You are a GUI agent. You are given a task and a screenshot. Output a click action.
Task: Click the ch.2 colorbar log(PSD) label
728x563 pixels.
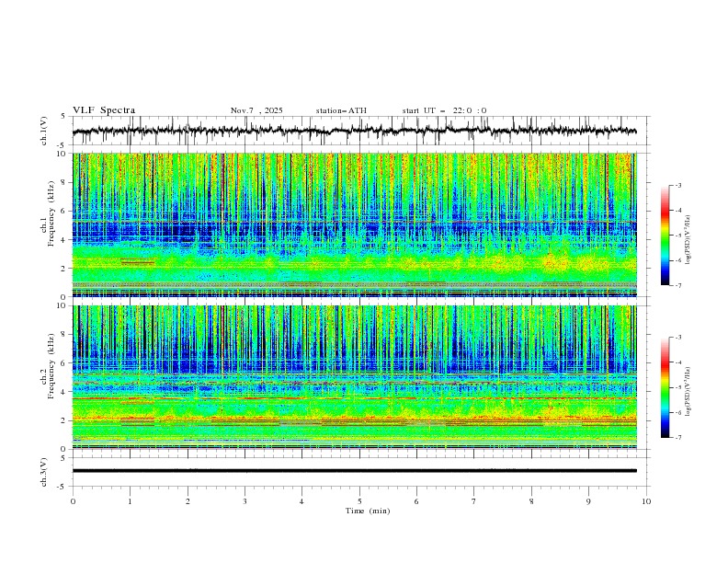pos(688,392)
